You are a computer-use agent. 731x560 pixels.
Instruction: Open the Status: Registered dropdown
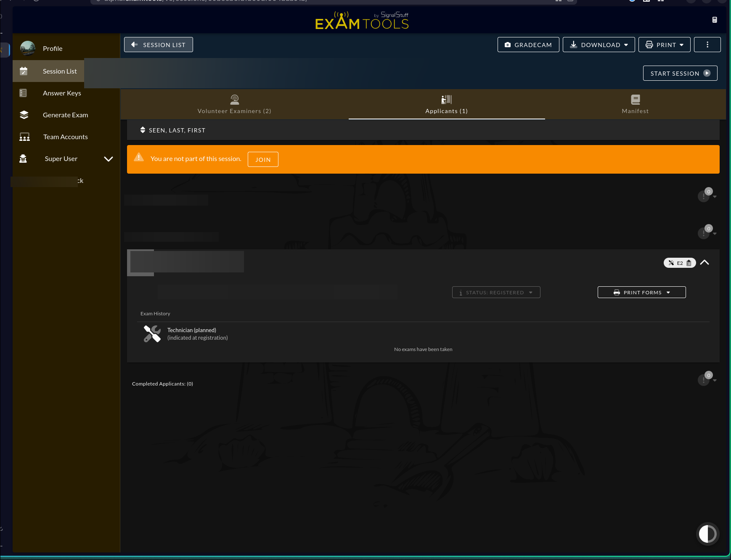pos(496,292)
